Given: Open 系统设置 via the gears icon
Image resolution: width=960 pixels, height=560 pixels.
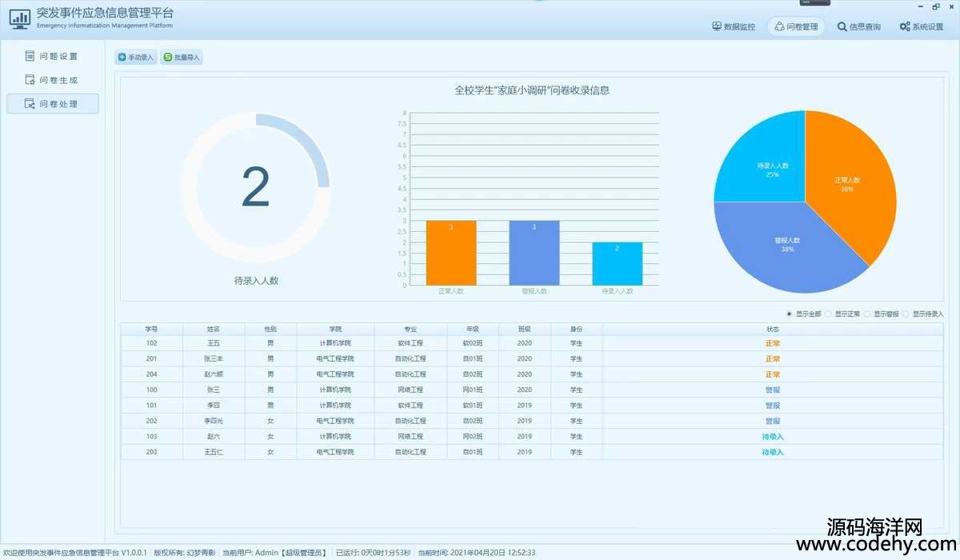Looking at the screenshot, I should (905, 26).
